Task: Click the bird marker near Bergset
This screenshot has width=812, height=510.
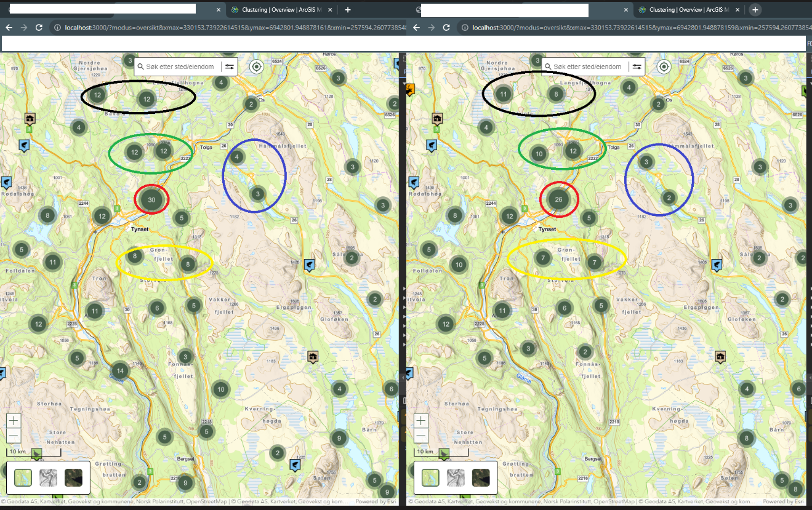Action: (x=295, y=466)
